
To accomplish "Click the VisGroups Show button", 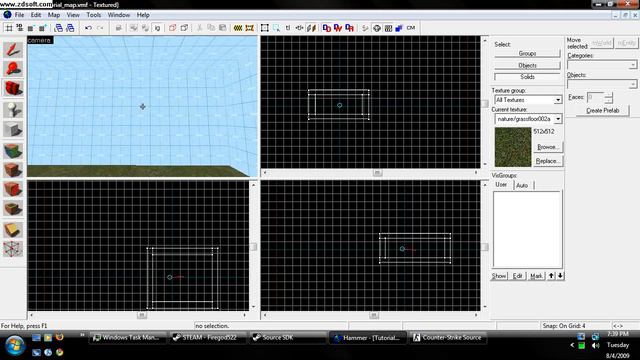I will [x=499, y=276].
